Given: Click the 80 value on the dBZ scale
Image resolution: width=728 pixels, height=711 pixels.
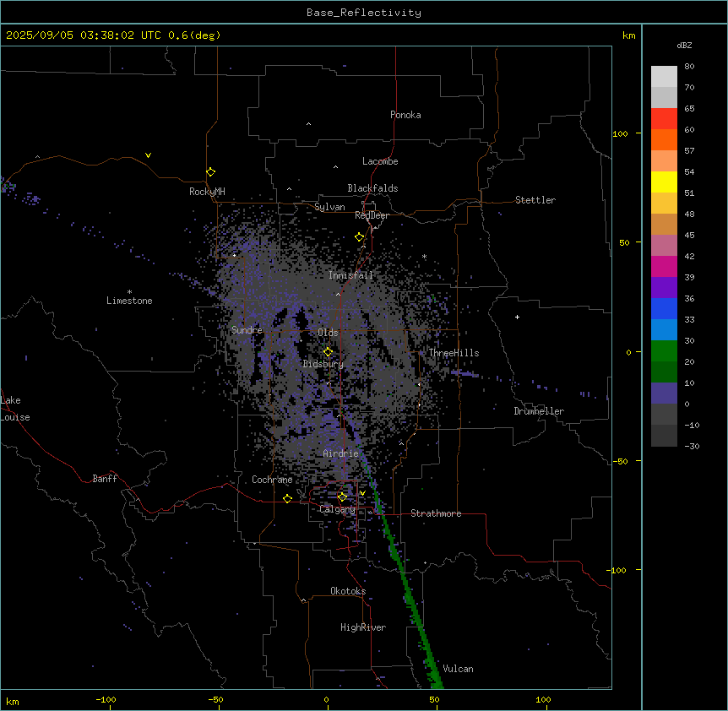Looking at the screenshot, I should click(689, 67).
